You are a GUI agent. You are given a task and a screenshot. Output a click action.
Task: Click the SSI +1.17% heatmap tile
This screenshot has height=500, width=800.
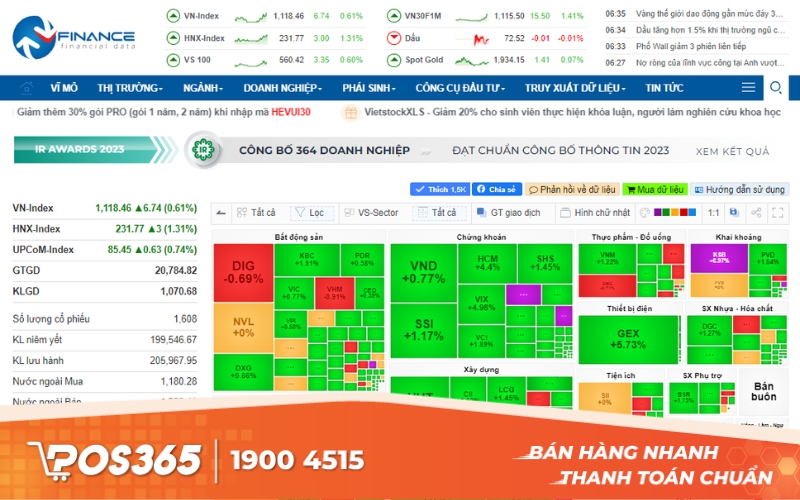[x=423, y=330]
